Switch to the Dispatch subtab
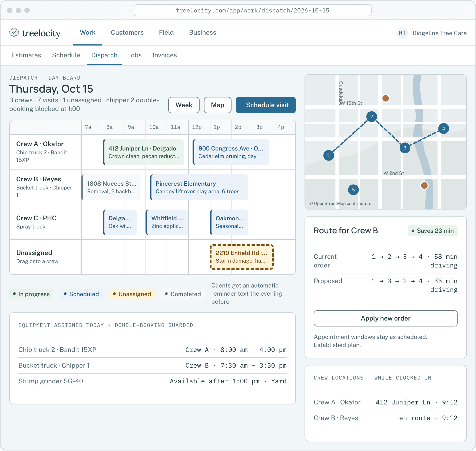The width and height of the screenshot is (476, 451). click(104, 55)
